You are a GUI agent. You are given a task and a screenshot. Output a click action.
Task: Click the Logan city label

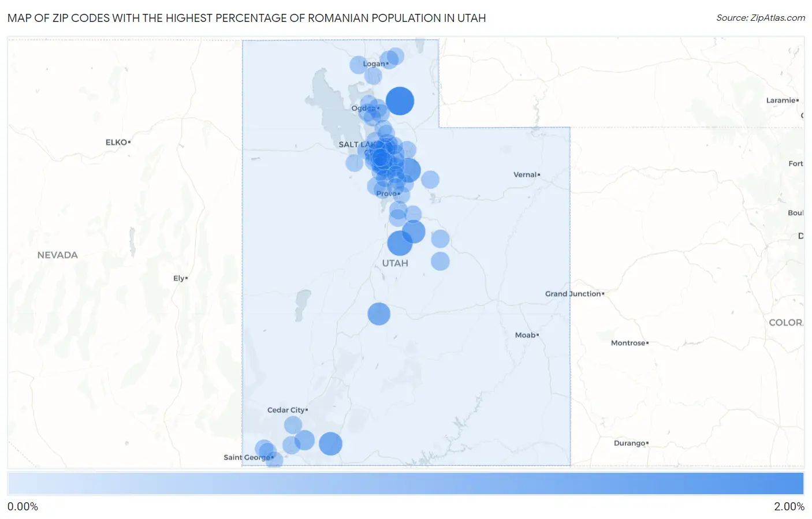coord(375,64)
